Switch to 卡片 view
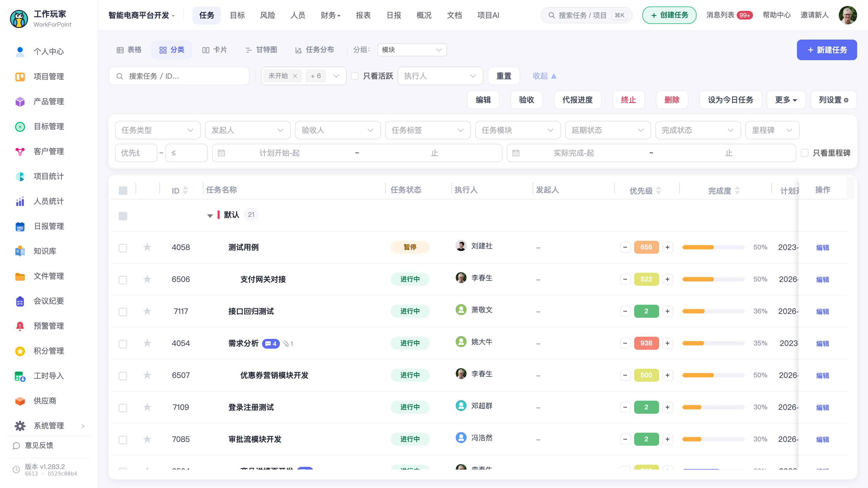 coord(214,50)
